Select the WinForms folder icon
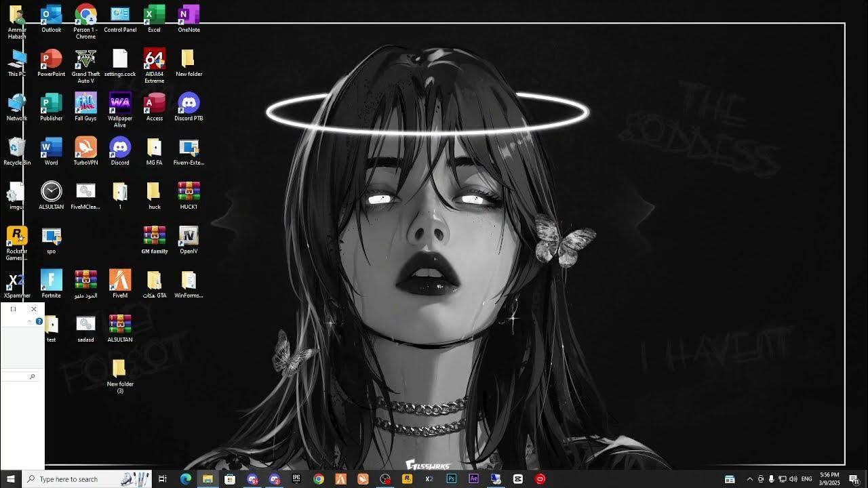The width and height of the screenshot is (868, 488). pos(189,284)
